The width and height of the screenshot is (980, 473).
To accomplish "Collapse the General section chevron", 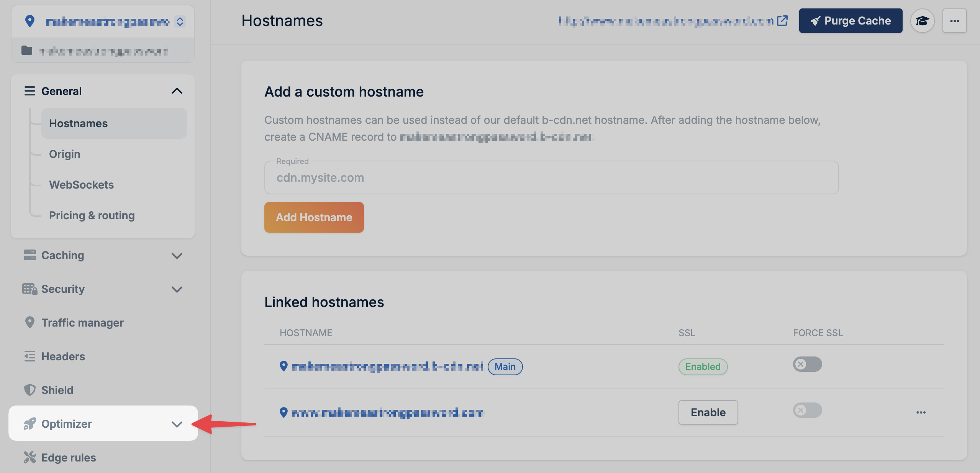I will click(177, 91).
